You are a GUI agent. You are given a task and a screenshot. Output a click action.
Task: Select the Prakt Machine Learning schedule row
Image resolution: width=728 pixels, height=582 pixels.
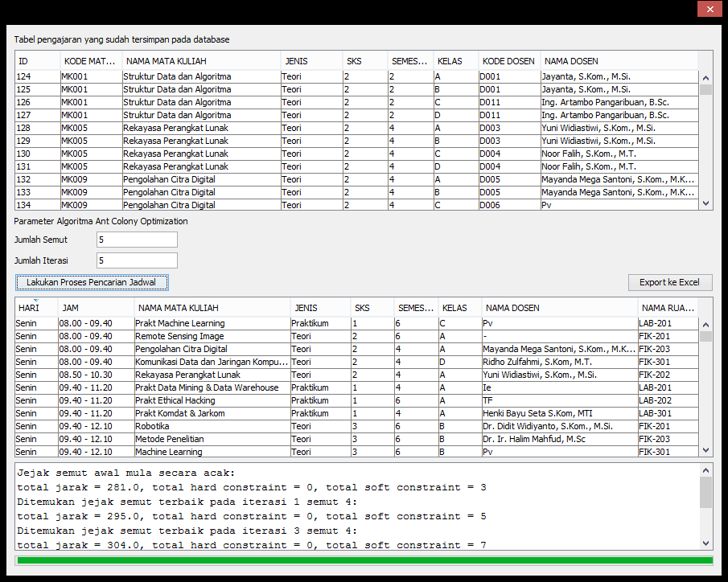(x=179, y=323)
